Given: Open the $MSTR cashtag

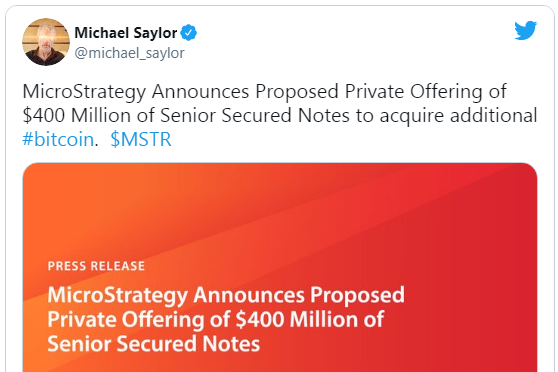Looking at the screenshot, I should tap(141, 139).
